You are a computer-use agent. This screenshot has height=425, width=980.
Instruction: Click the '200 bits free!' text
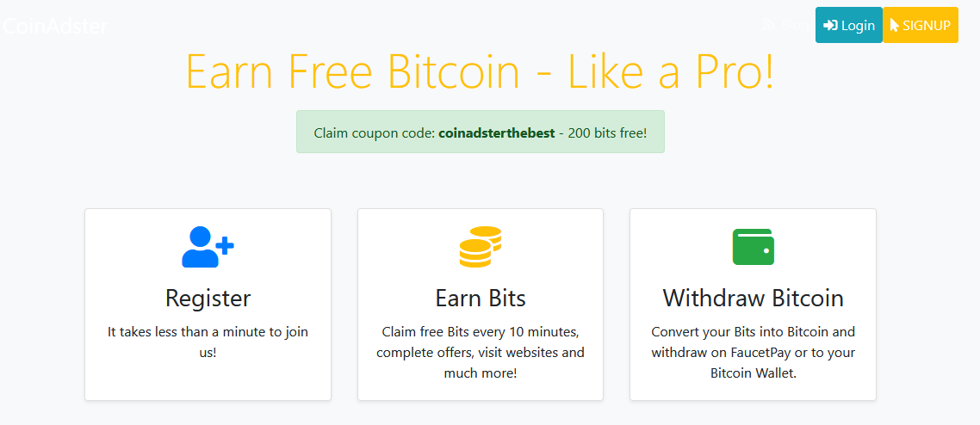[x=607, y=133]
